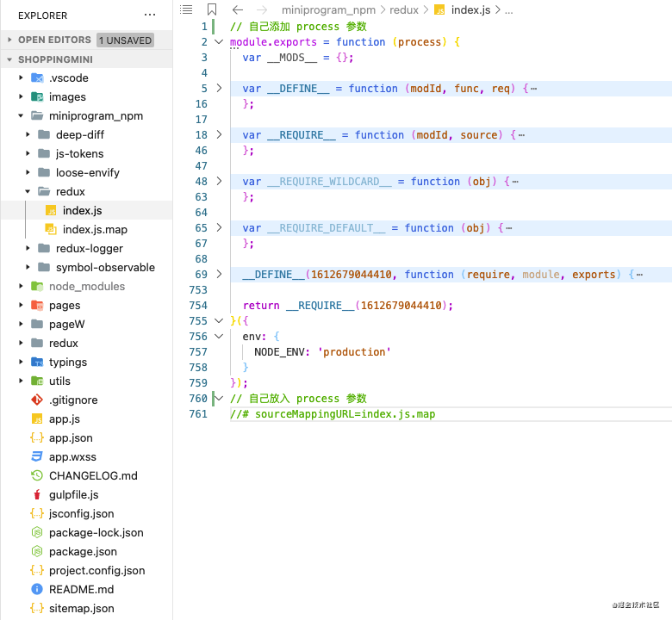Click the breadcrumb trailing ellipsis
672x620 pixels.
pos(508,10)
